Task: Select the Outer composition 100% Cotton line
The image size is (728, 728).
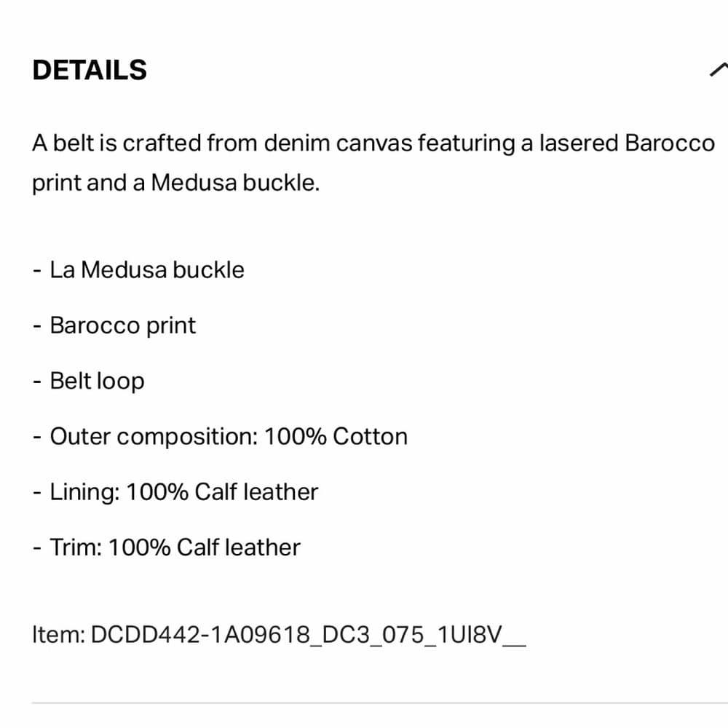Action: pyautogui.click(x=220, y=436)
